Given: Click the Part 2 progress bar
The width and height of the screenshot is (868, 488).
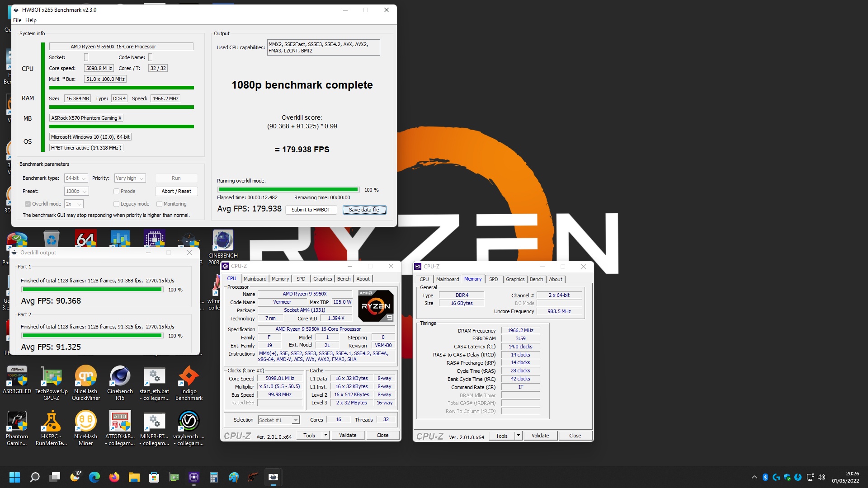Looking at the screenshot, I should point(92,336).
